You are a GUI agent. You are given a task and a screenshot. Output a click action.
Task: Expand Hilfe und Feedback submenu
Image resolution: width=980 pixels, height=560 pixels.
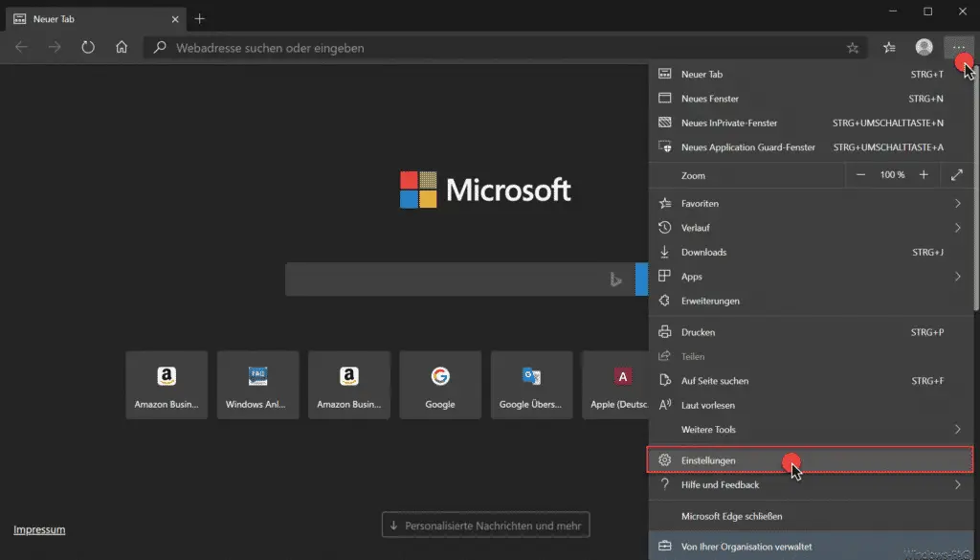point(810,484)
